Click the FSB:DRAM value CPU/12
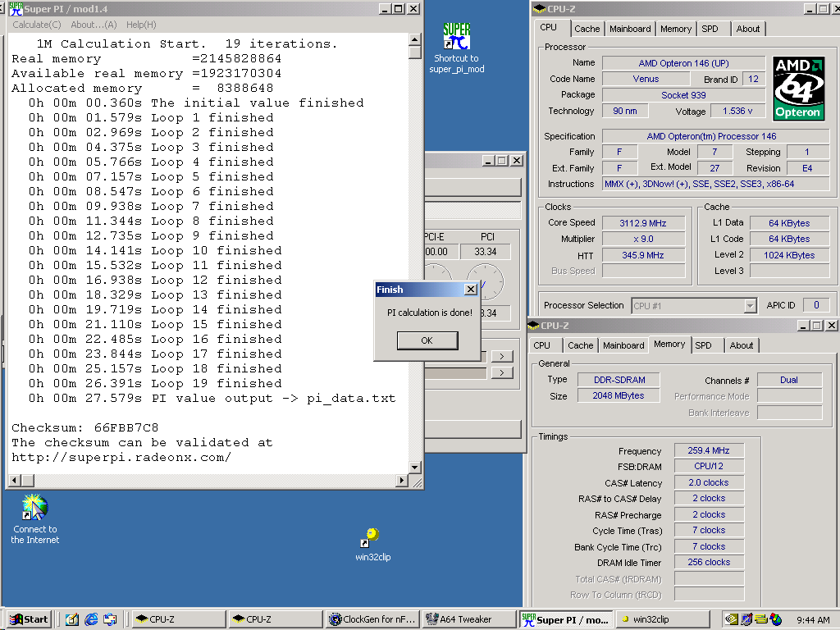 [x=709, y=466]
